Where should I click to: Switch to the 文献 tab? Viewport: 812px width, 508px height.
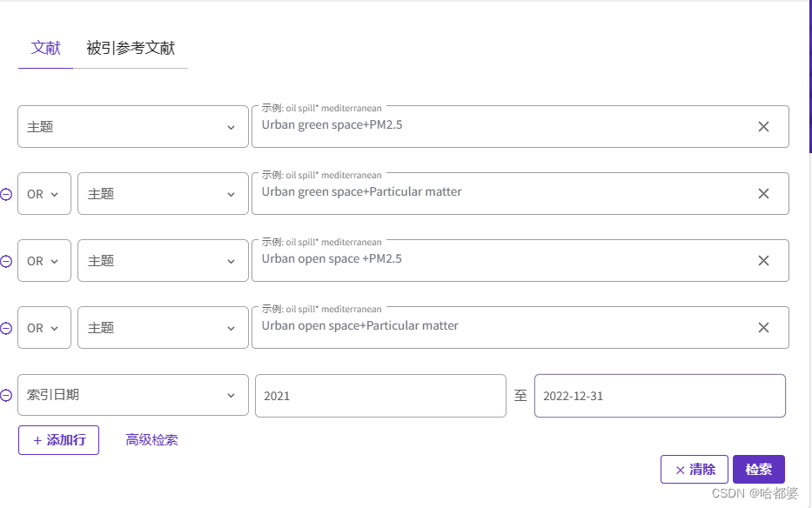point(45,48)
